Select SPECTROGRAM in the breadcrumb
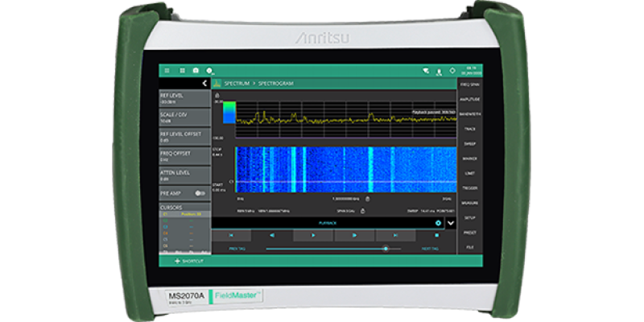The width and height of the screenshot is (644, 322). 275,84
